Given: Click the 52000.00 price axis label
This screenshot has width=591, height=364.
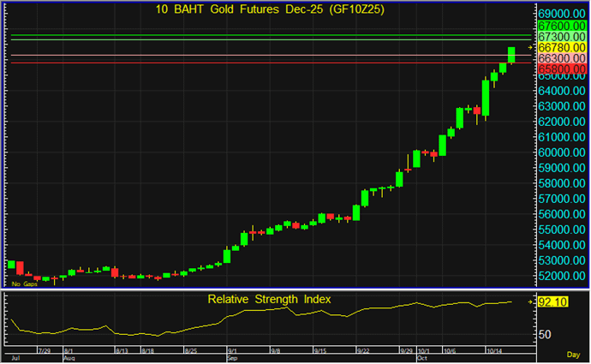Looking at the screenshot, I should click(x=562, y=276).
